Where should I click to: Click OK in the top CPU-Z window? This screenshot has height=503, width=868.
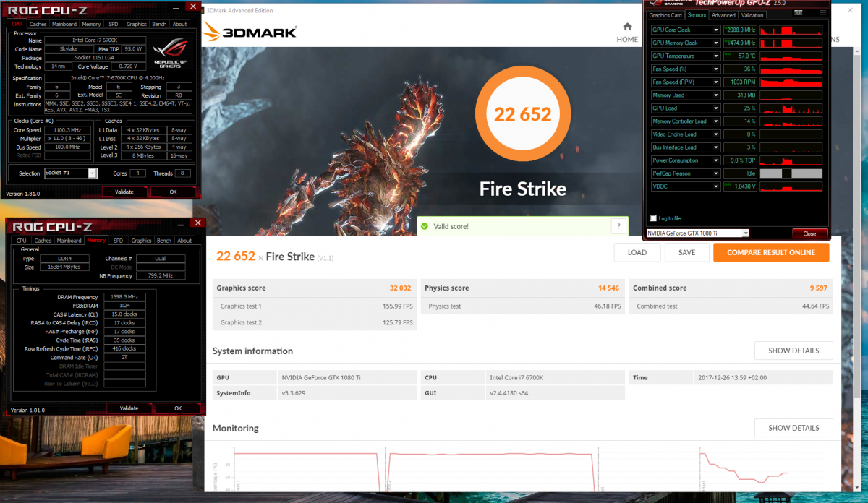click(x=173, y=192)
